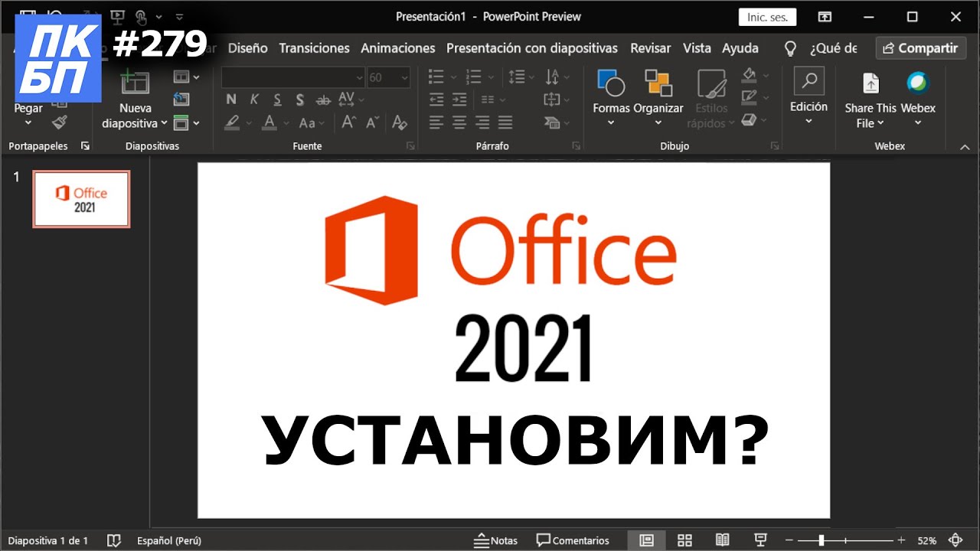Screen dimensions: 980x551
Task: Click the spell check book icon in status bar
Action: [x=114, y=540]
